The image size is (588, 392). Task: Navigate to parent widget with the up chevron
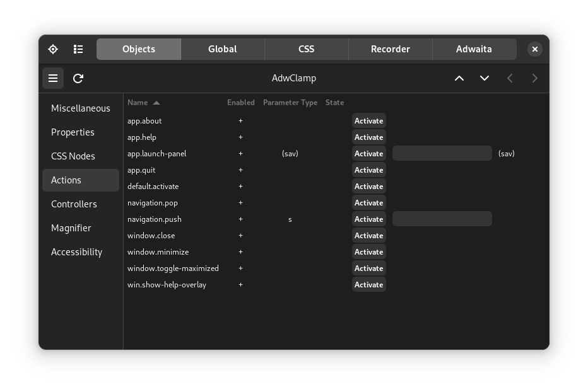coord(459,78)
